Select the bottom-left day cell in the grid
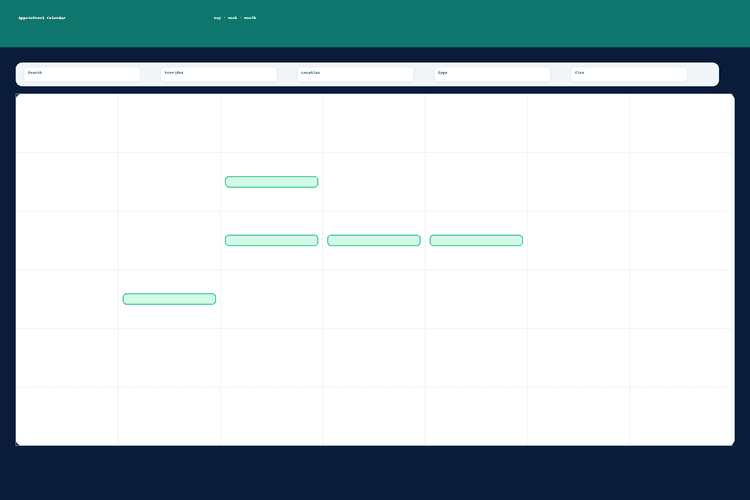The height and width of the screenshot is (500, 750). pyautogui.click(x=67, y=416)
